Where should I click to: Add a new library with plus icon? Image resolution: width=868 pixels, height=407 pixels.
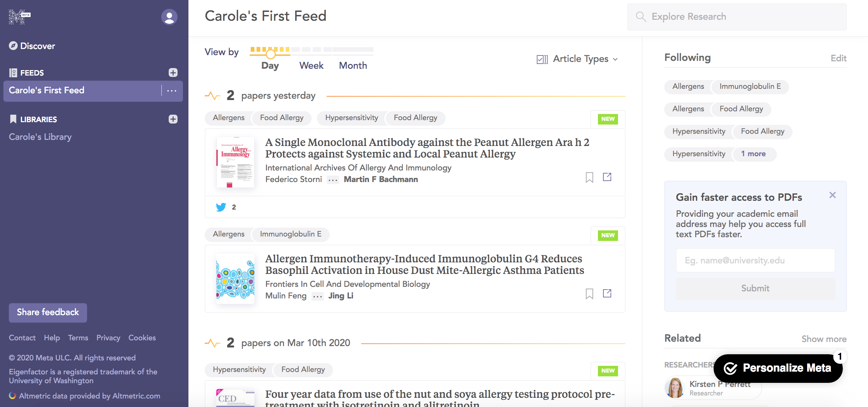(x=173, y=119)
